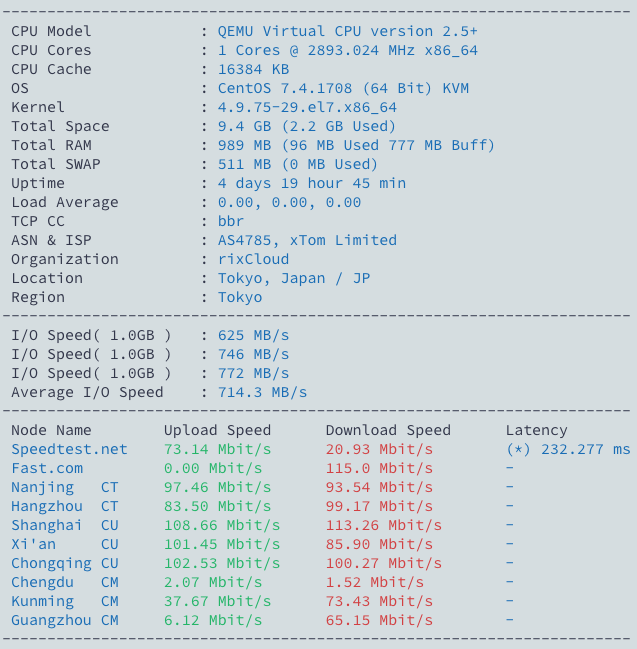Click the Average I/O Speed 714.3 MB/s
Viewport: 637px width, 649px height.
[x=262, y=392]
